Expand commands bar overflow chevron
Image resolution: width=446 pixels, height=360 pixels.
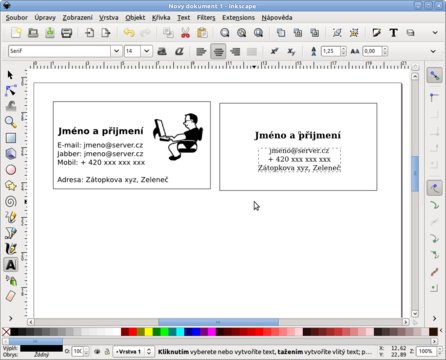(x=435, y=33)
